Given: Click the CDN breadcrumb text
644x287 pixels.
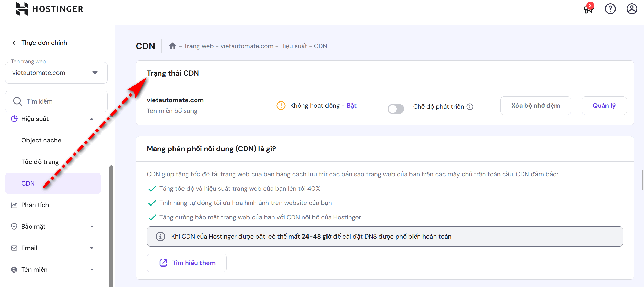Looking at the screenshot, I should click(321, 46).
